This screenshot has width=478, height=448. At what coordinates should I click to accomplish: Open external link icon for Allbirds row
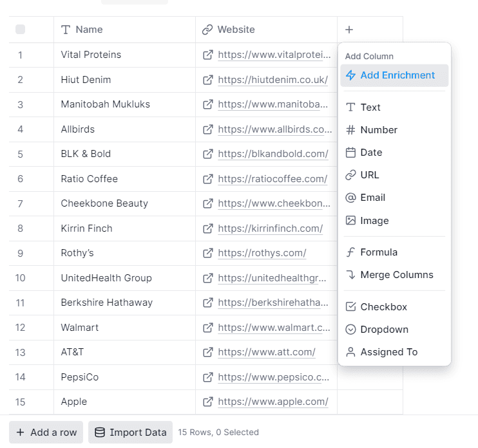click(x=208, y=129)
